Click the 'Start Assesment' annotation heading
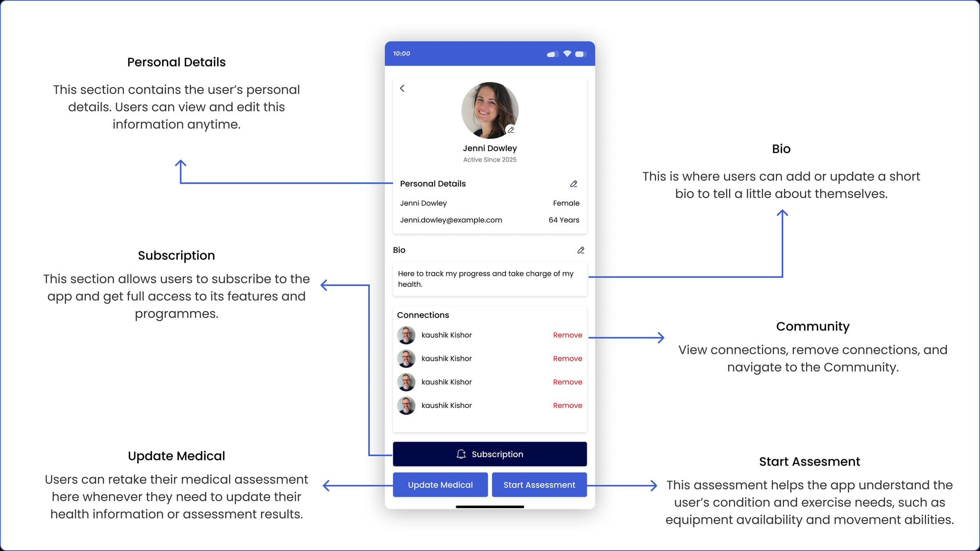 click(809, 462)
